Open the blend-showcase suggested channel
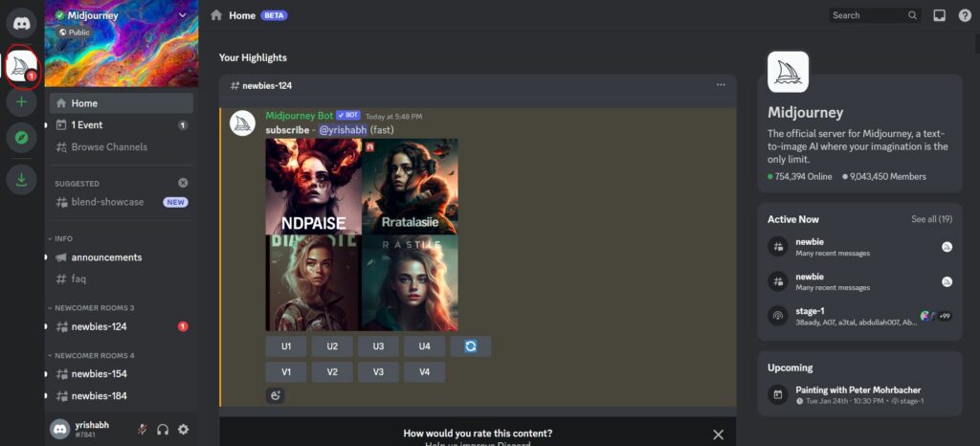 (x=122, y=202)
